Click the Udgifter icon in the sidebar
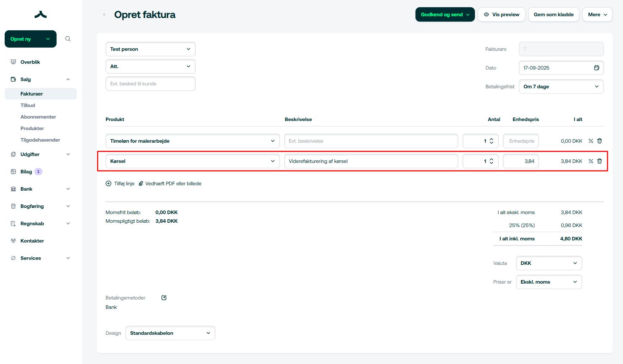The width and height of the screenshot is (623, 364). tap(13, 154)
